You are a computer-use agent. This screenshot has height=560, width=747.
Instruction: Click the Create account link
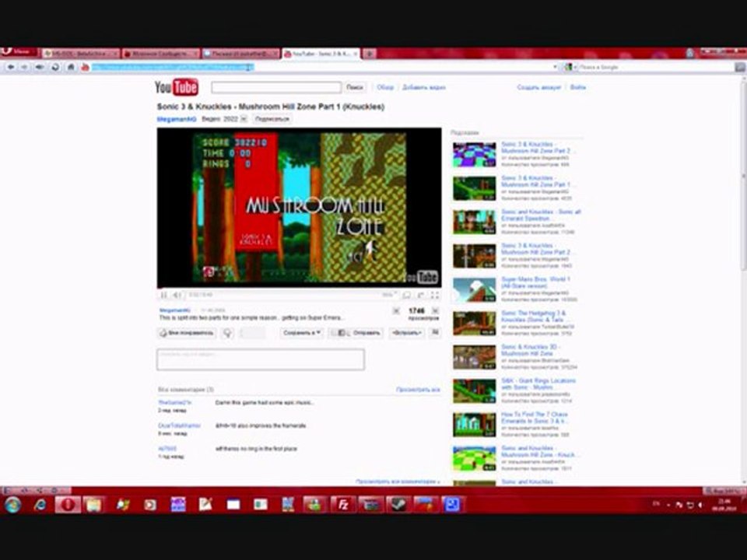539,87
